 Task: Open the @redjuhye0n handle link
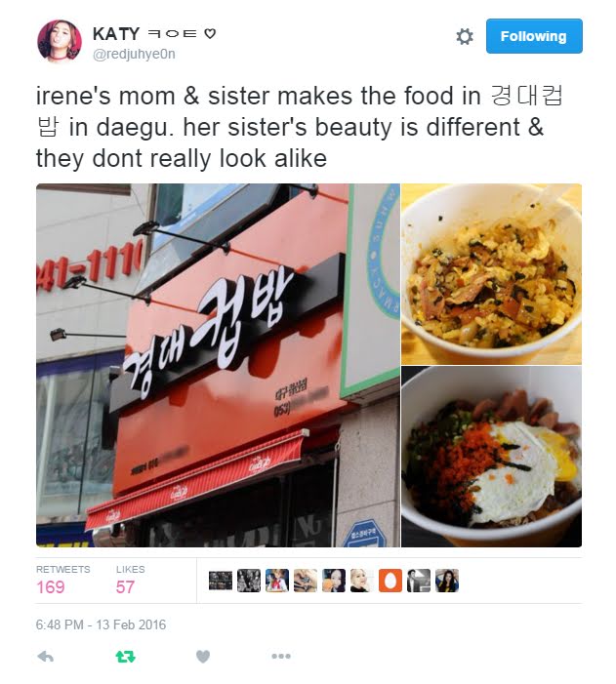[x=134, y=54]
